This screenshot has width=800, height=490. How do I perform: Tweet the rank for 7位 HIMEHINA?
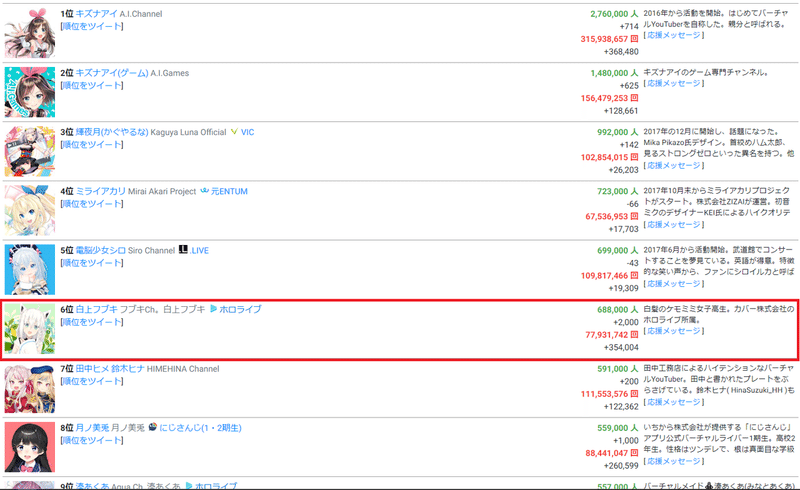click(x=92, y=381)
